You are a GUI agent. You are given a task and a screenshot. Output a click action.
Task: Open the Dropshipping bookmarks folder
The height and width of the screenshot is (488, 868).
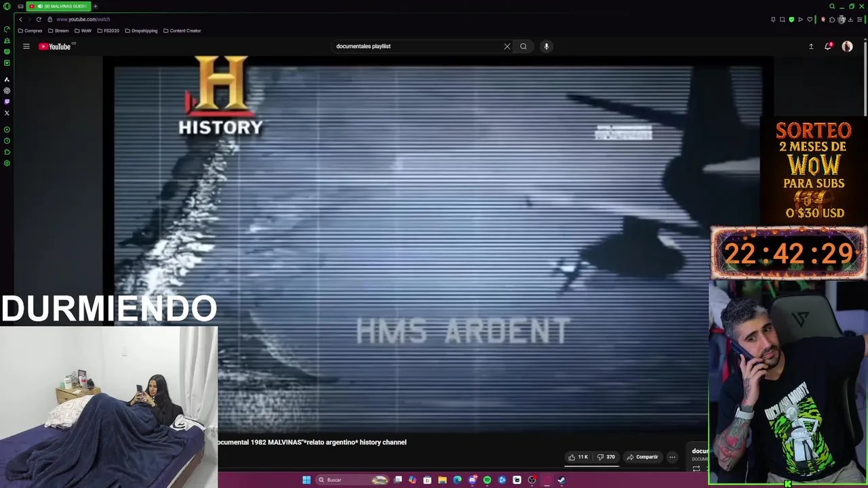click(141, 30)
